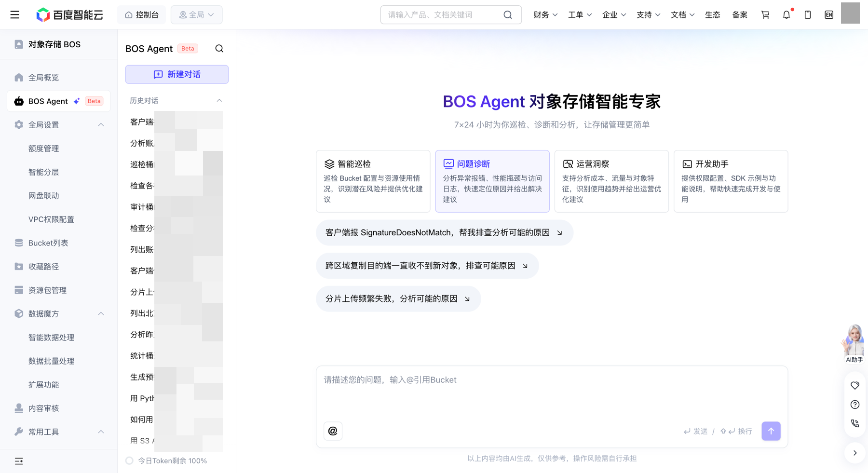Image resolution: width=868 pixels, height=473 pixels.
Task: Click the Baidu AI Cloud logo
Action: (70, 15)
